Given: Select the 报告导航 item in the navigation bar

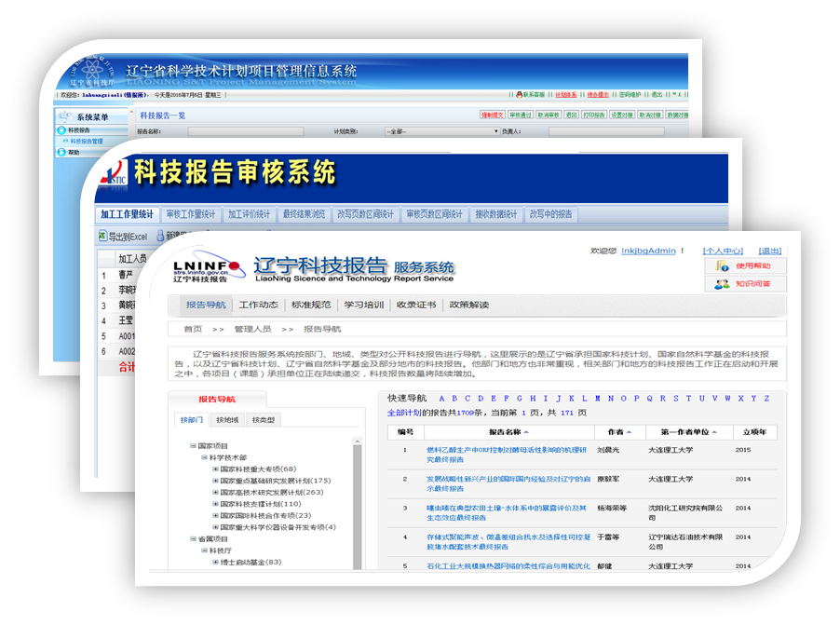Looking at the screenshot, I should click(206, 305).
